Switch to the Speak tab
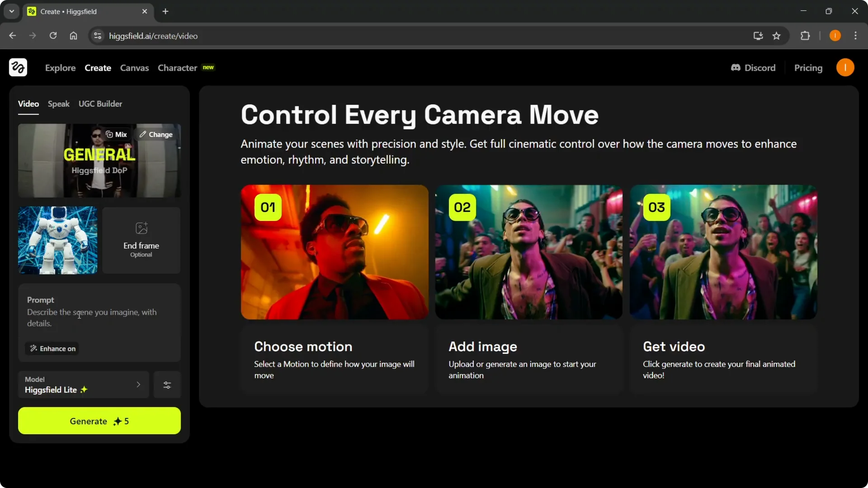 pos(58,103)
